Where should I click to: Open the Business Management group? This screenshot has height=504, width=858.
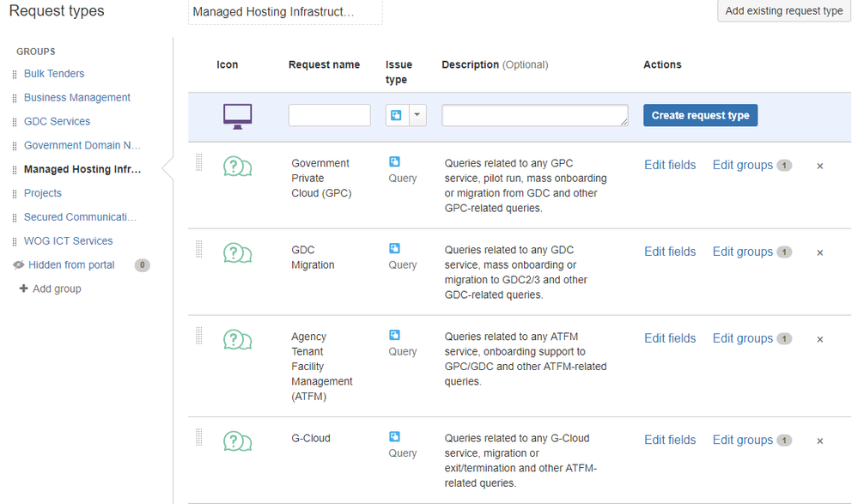77,97
